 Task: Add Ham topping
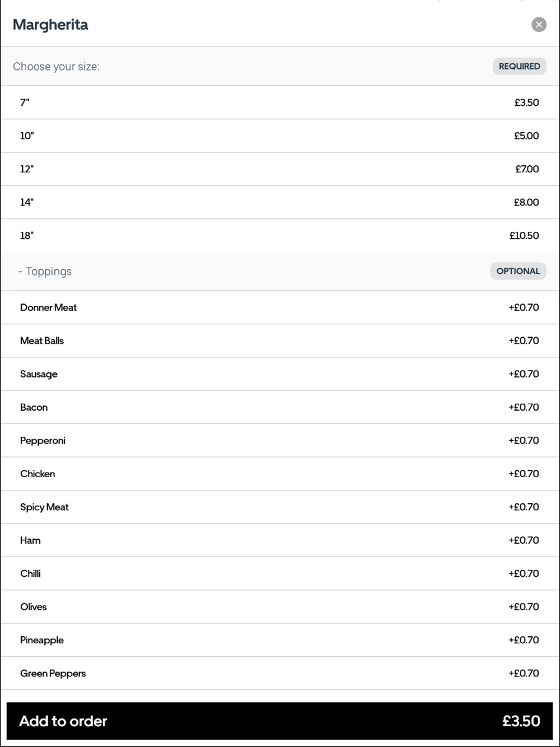point(280,540)
